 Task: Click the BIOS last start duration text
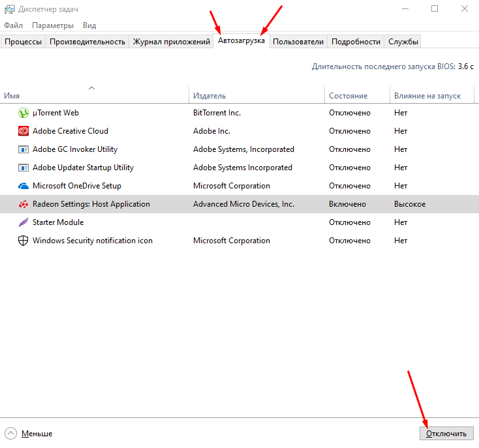point(393,67)
